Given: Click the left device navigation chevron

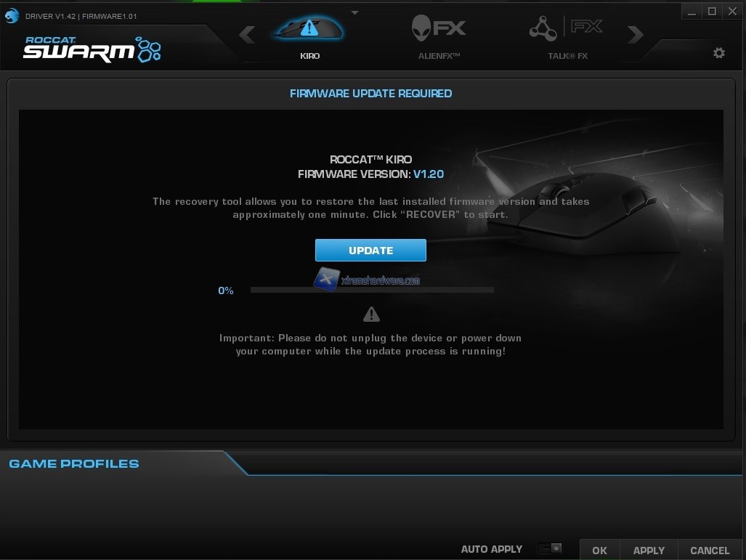Looking at the screenshot, I should coord(246,34).
